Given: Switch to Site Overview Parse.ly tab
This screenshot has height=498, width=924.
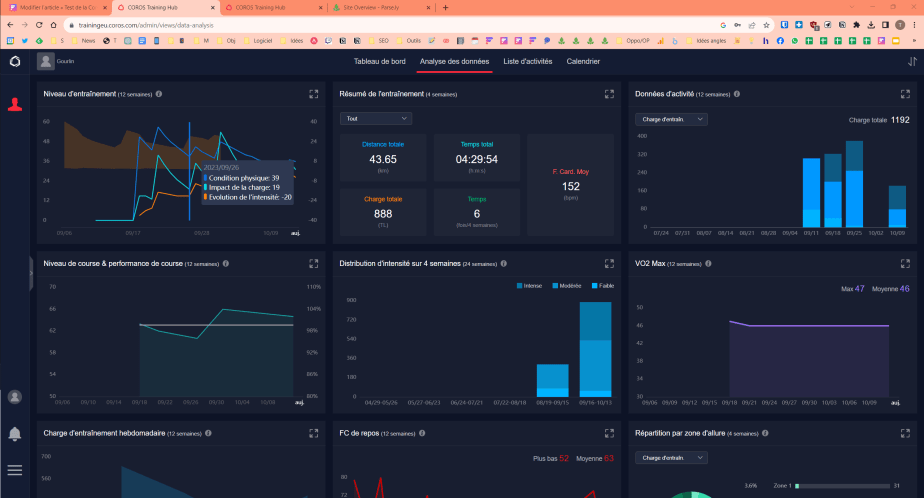Looking at the screenshot, I should pyautogui.click(x=382, y=8).
